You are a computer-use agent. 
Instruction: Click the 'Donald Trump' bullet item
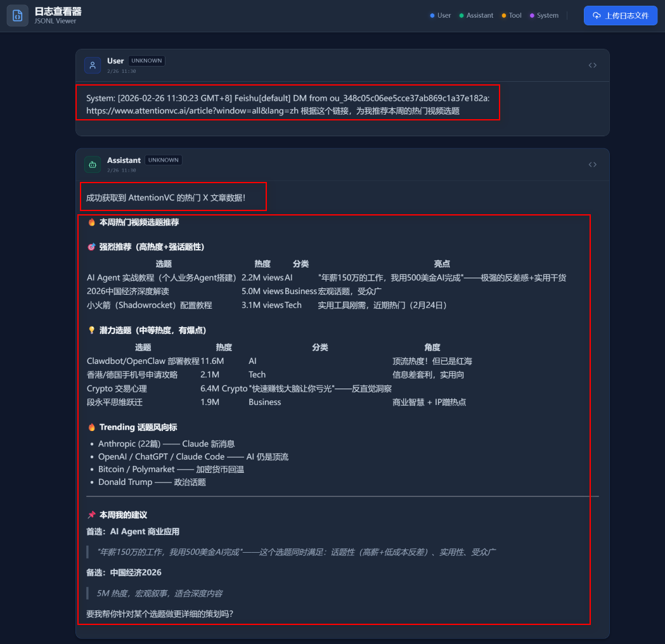(x=152, y=482)
